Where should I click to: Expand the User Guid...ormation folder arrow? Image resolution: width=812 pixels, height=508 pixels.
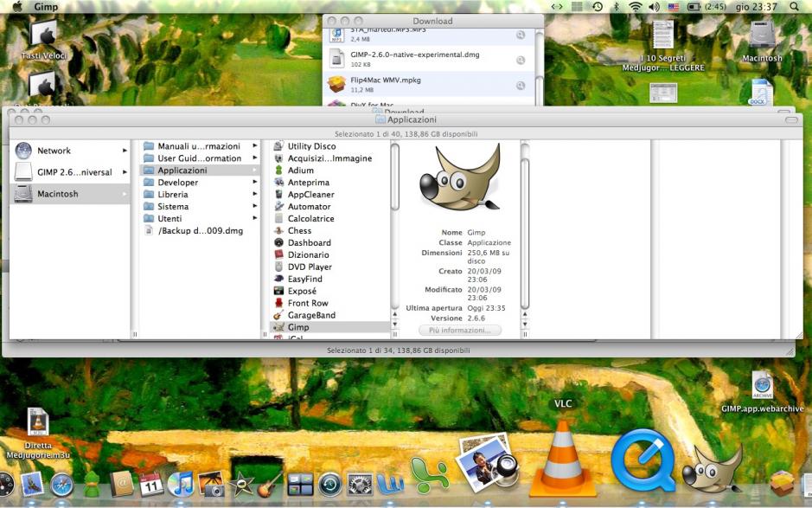coord(255,158)
